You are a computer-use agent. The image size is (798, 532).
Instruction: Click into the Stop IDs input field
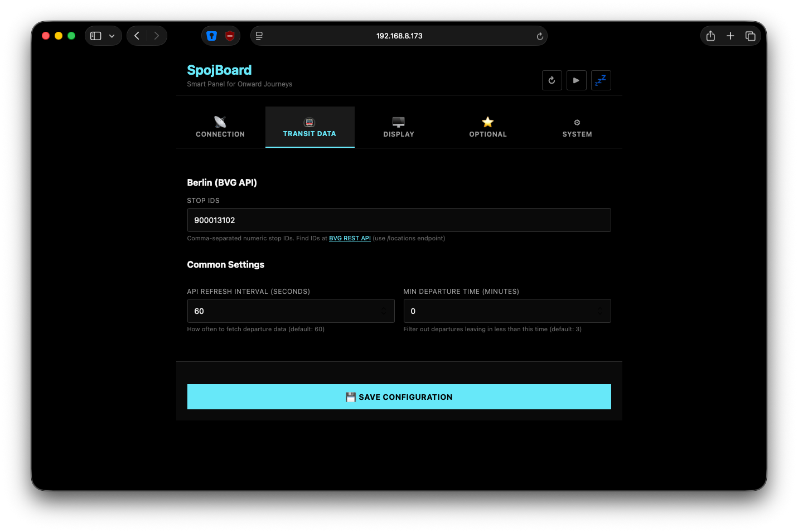(399, 220)
